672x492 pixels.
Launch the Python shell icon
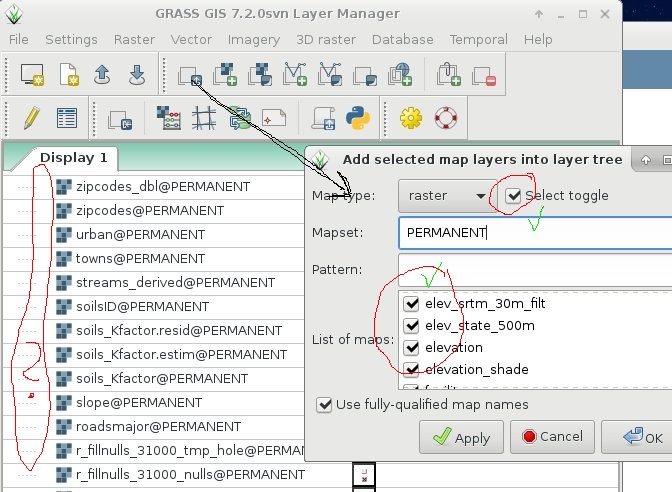tap(358, 118)
